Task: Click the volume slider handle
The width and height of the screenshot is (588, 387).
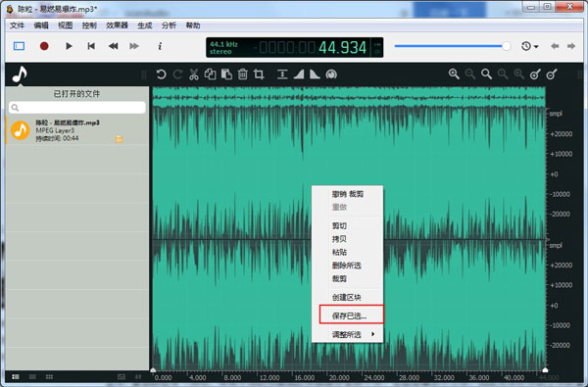Action: pyautogui.click(x=507, y=46)
